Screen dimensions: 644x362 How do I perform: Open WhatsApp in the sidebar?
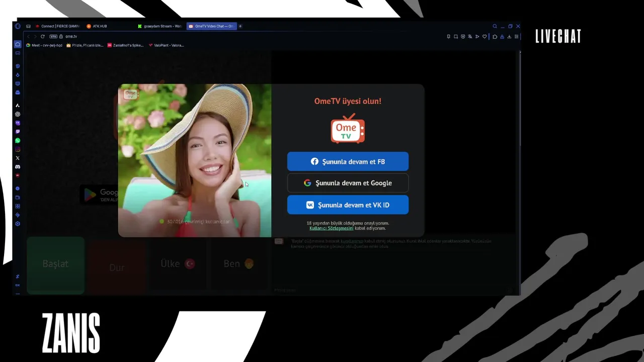pyautogui.click(x=18, y=140)
